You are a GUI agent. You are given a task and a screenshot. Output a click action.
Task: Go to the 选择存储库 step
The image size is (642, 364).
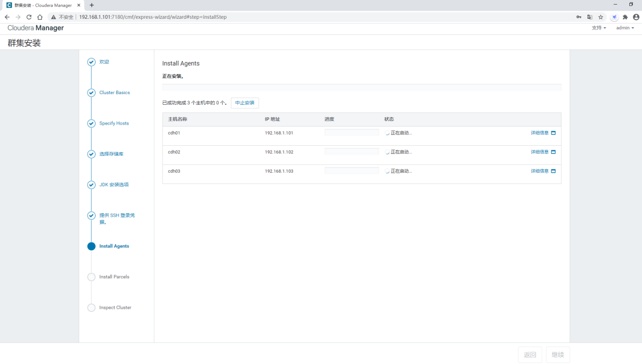coord(111,154)
